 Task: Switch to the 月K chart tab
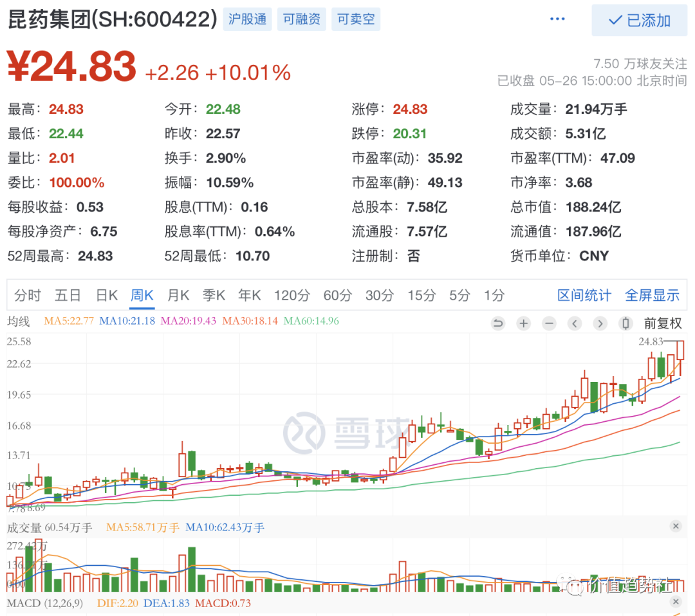178,295
